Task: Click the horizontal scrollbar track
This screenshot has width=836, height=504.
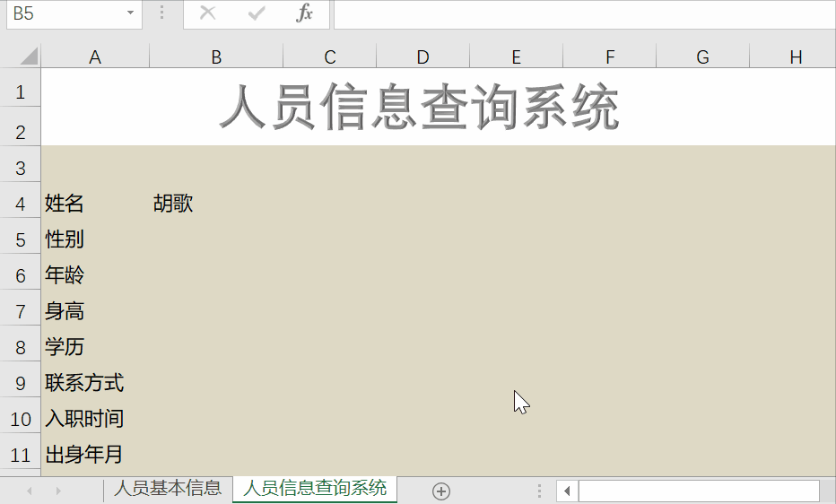Action: (x=699, y=491)
